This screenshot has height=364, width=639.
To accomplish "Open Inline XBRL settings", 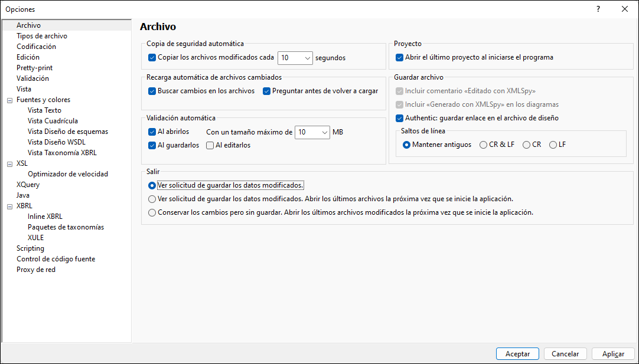I will [45, 216].
